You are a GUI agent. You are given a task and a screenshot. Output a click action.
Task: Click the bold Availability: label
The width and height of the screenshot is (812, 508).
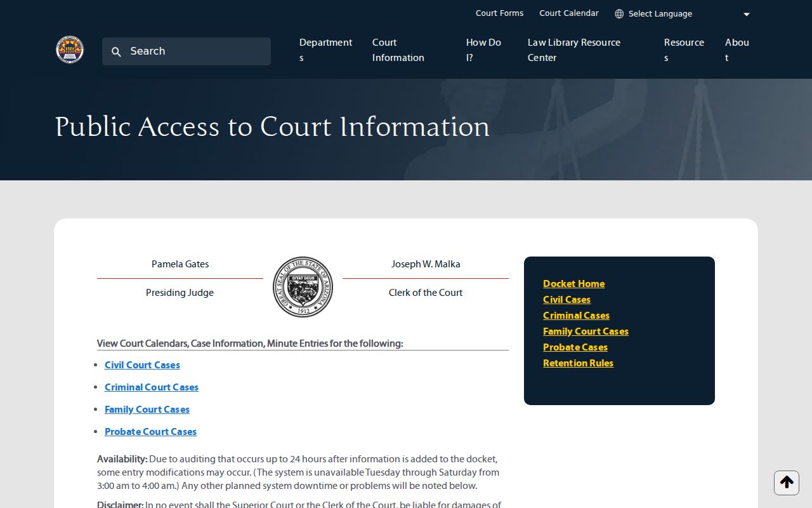(122, 459)
